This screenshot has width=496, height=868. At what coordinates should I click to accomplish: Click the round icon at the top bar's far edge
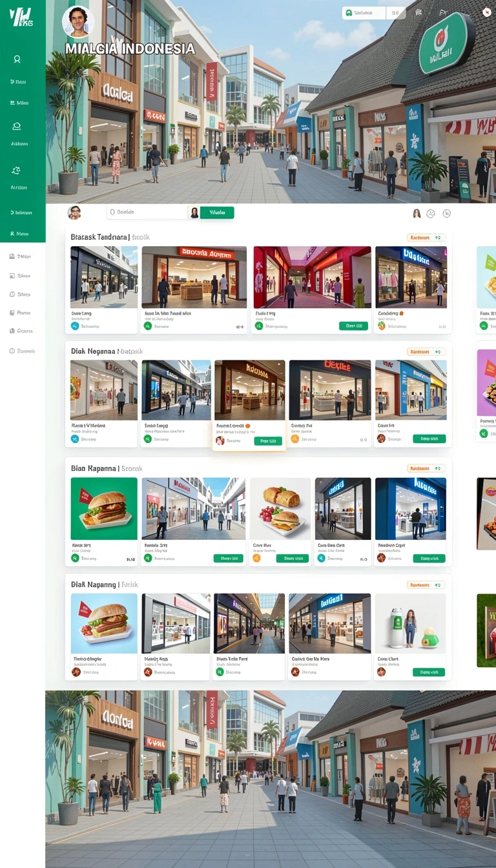coord(487,12)
